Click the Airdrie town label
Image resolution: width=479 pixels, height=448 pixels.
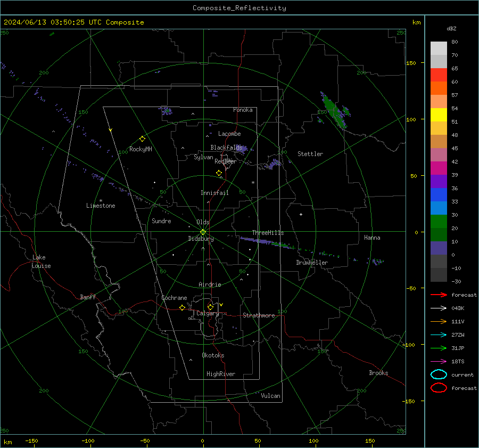pos(210,284)
